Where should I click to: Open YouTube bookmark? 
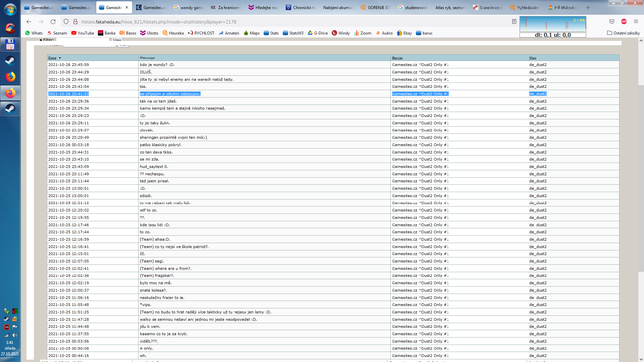pos(83,33)
